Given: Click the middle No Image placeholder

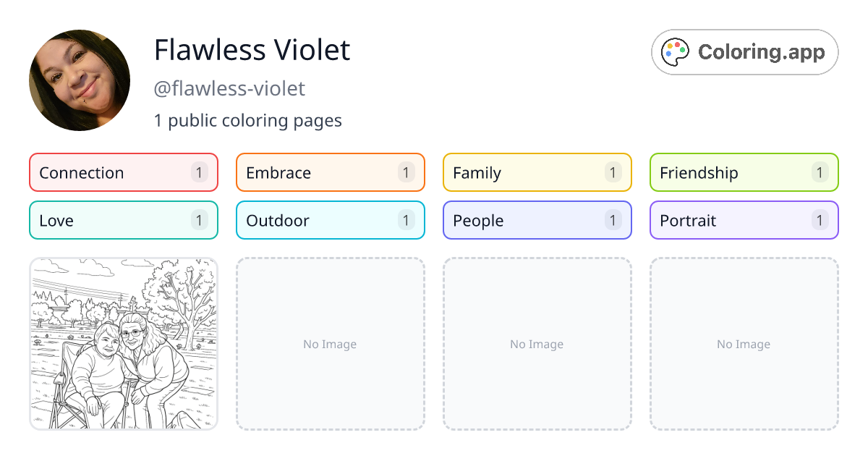Looking at the screenshot, I should (537, 344).
